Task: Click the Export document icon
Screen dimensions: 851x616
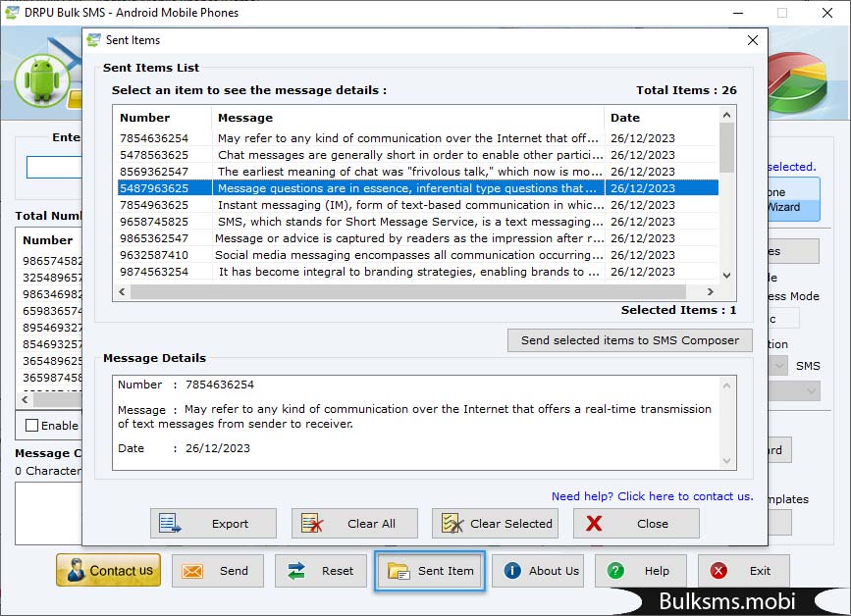Action: tap(170, 523)
